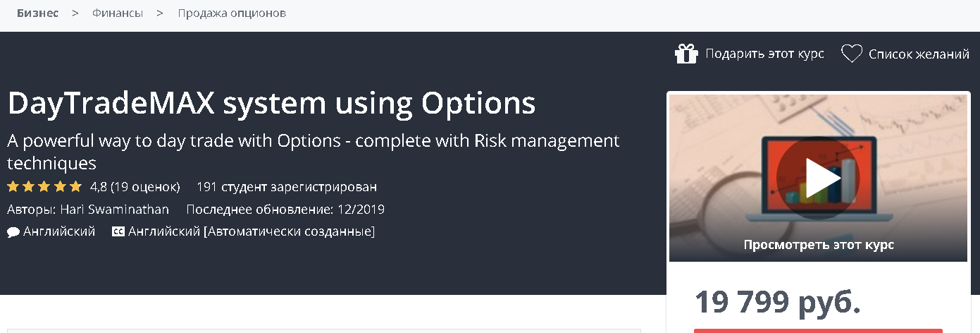Click the red button below the price
The height and width of the screenshot is (333, 980).
pos(818,330)
